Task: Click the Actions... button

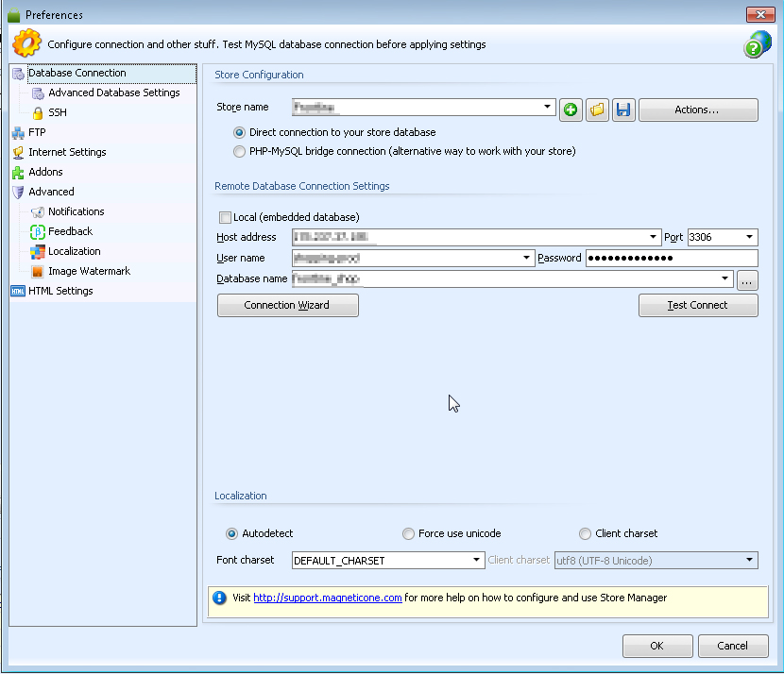Action: 698,110
